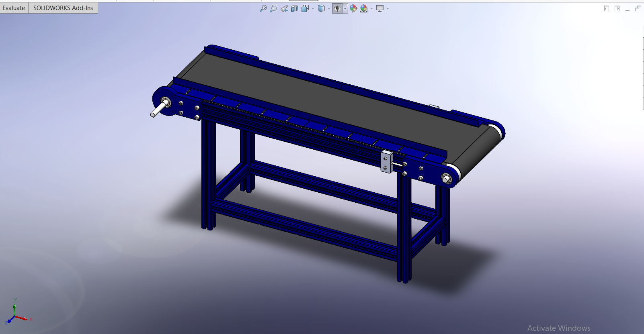The height and width of the screenshot is (334, 644).
Task: Click the green Y axis of the triad
Action: point(14,310)
